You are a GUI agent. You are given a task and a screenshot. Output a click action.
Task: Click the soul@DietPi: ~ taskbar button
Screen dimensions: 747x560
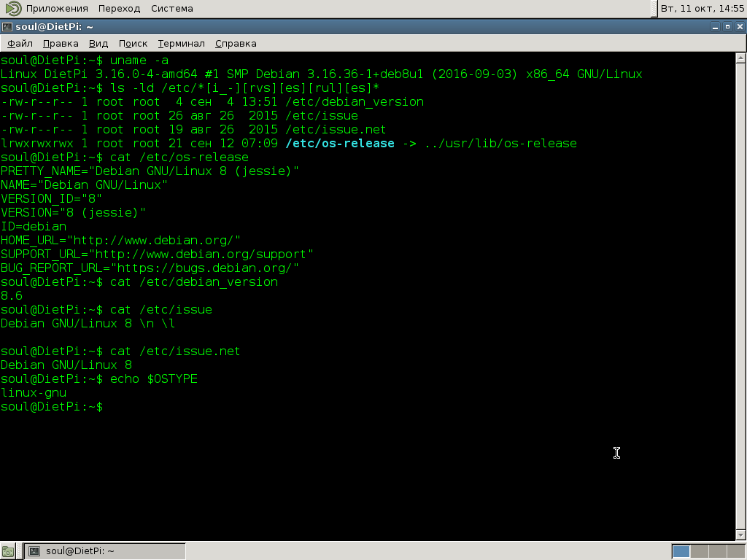(x=105, y=551)
